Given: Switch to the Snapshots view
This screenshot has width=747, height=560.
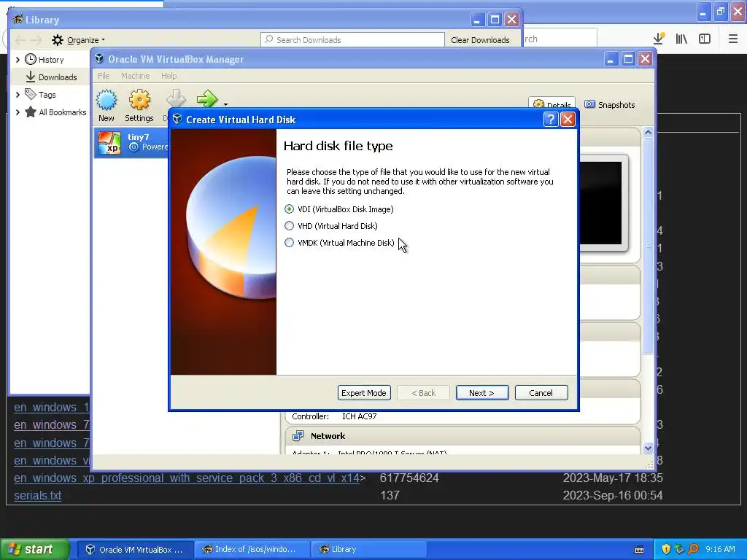Looking at the screenshot, I should click(x=610, y=105).
